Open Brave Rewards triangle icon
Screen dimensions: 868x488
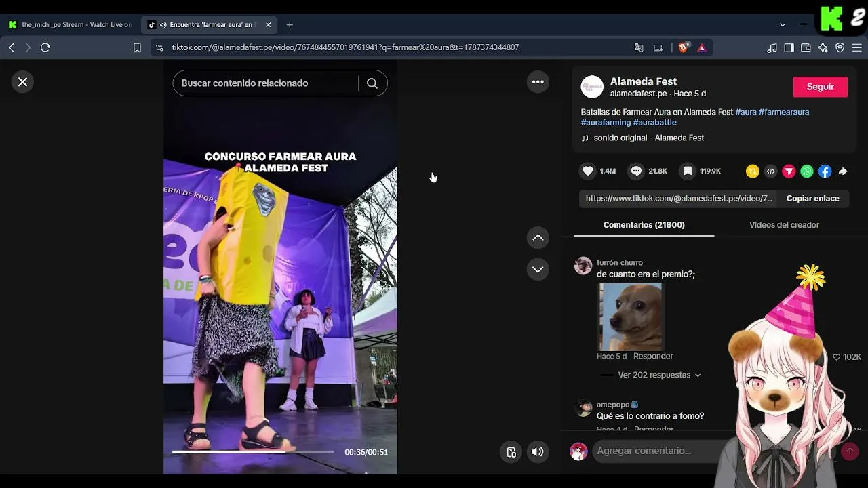click(x=702, y=47)
